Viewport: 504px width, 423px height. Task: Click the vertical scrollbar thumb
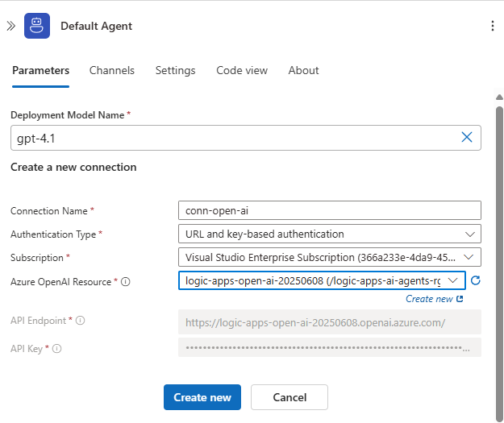click(499, 263)
